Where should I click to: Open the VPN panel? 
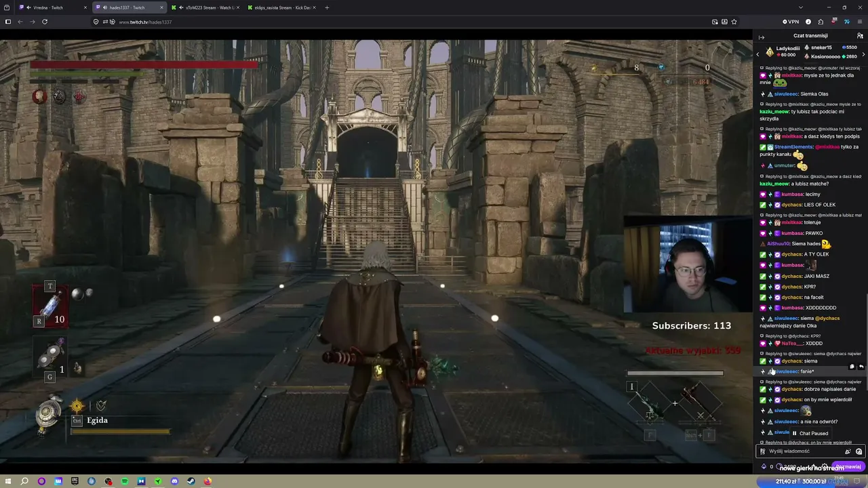[790, 22]
